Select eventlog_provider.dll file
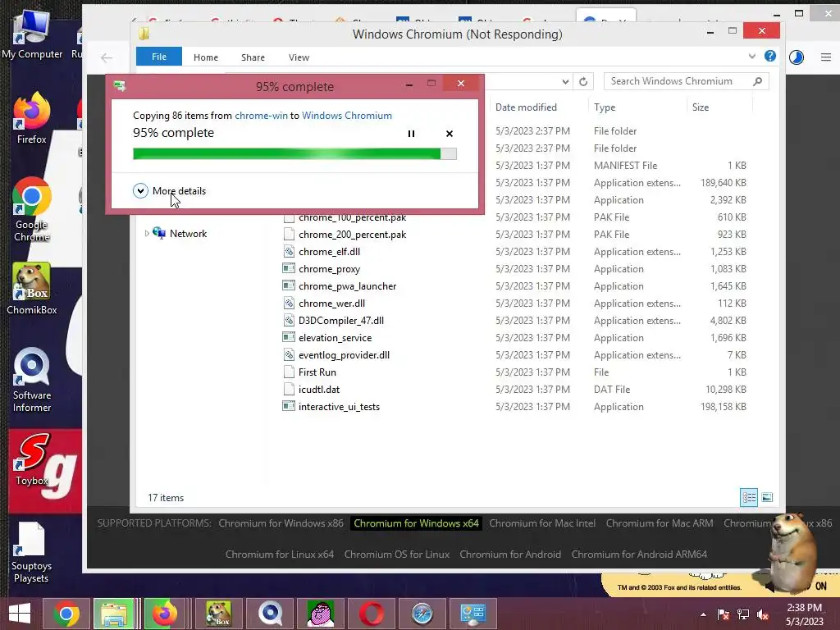840x630 pixels. tap(344, 354)
